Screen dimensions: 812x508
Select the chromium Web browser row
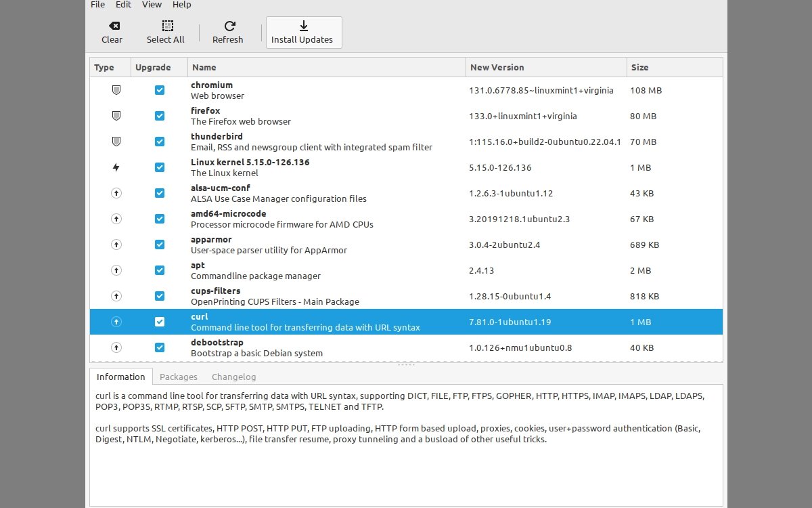pos(406,90)
